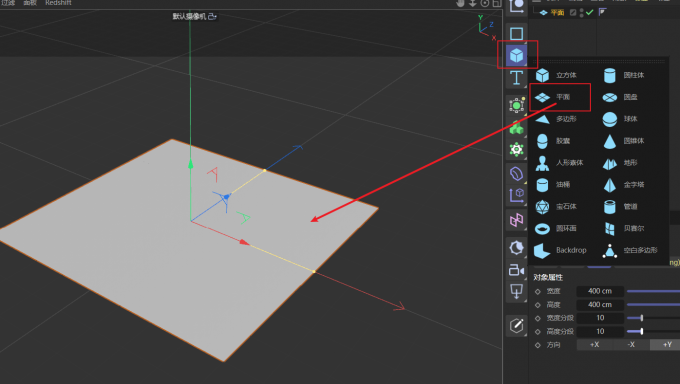Add a 金字塔 (Pyramid) primitive
This screenshot has width=680, height=384.
click(624, 185)
